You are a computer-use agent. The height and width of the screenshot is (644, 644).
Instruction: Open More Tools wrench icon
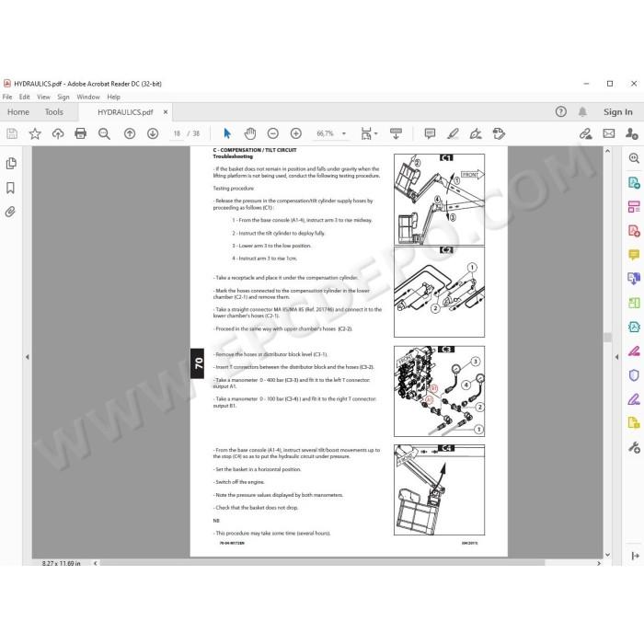click(634, 447)
